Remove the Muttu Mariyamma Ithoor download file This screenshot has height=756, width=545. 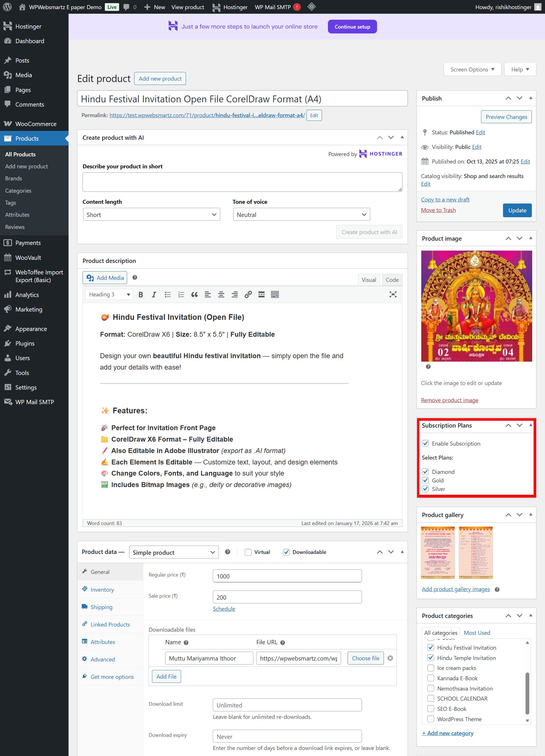[390, 658]
